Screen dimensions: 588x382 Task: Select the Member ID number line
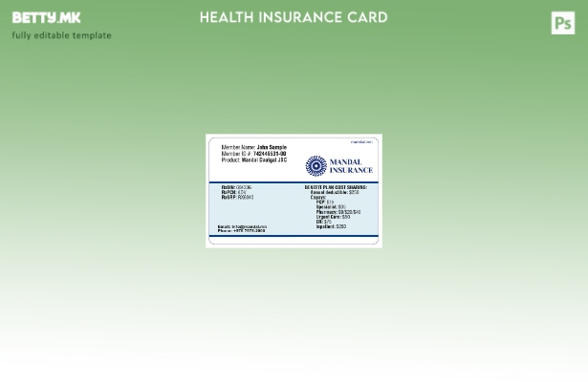(x=252, y=154)
